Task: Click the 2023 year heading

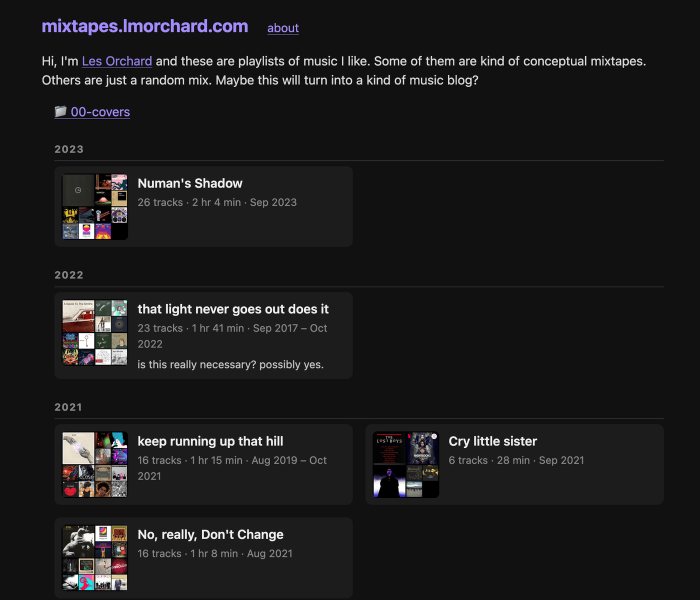Action: click(69, 149)
